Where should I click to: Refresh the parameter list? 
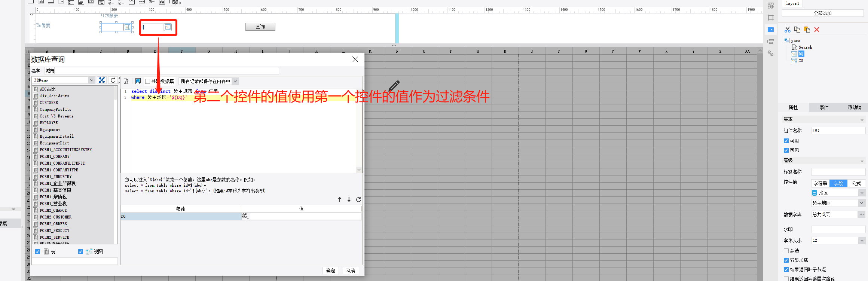point(358,199)
